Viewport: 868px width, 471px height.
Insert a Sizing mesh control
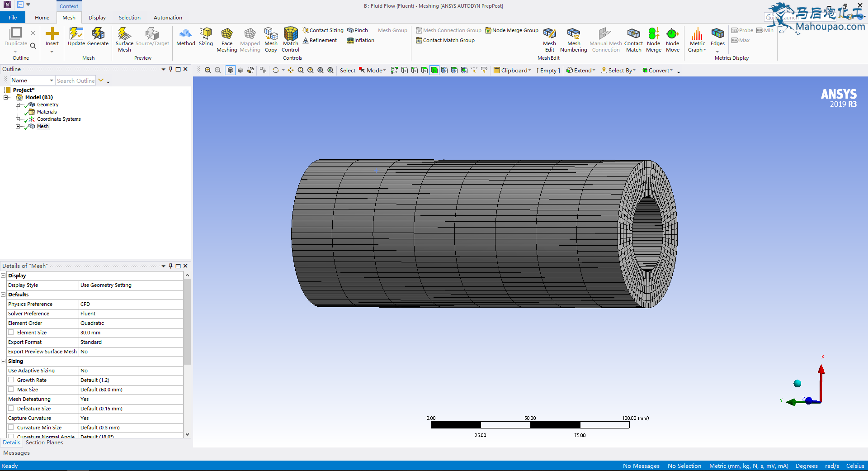(x=206, y=36)
